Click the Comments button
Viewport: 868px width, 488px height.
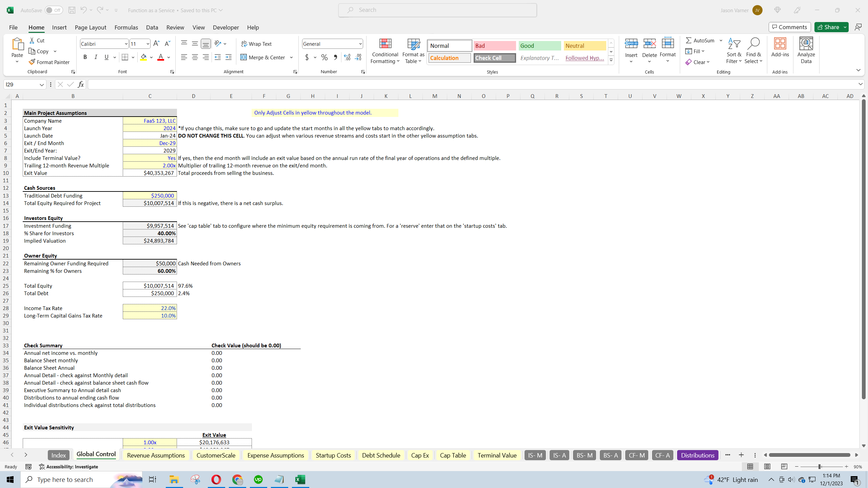pyautogui.click(x=789, y=27)
